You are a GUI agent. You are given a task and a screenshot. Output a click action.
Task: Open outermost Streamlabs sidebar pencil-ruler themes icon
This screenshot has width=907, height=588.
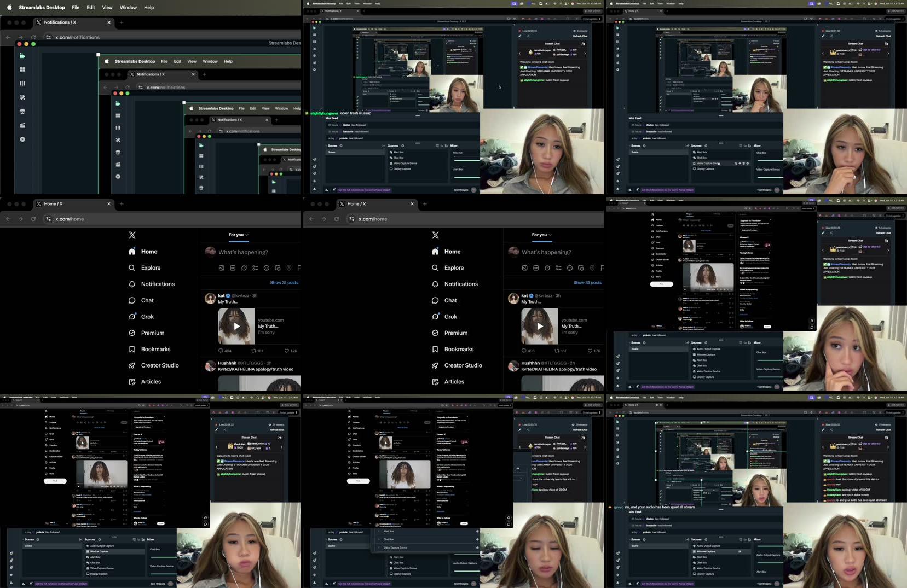22,97
